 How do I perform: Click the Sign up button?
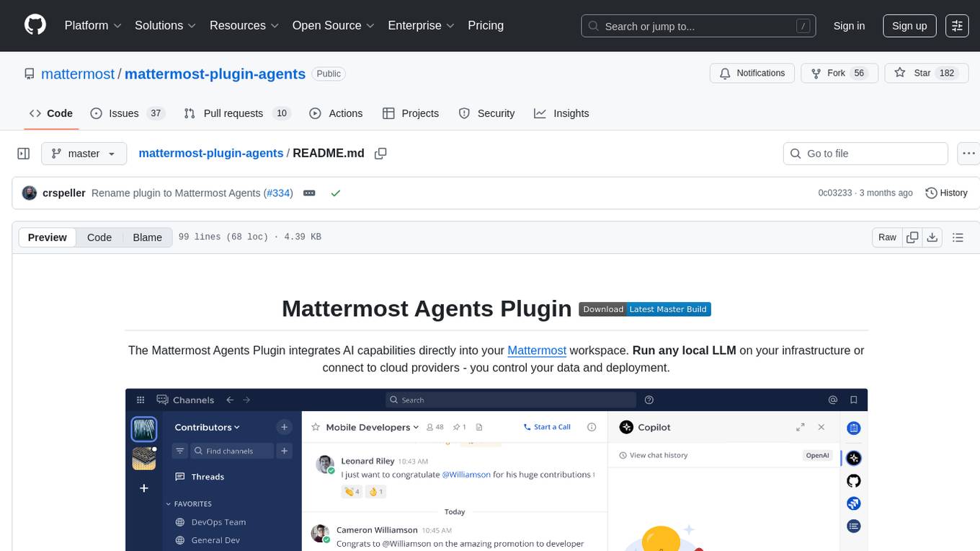pos(909,26)
